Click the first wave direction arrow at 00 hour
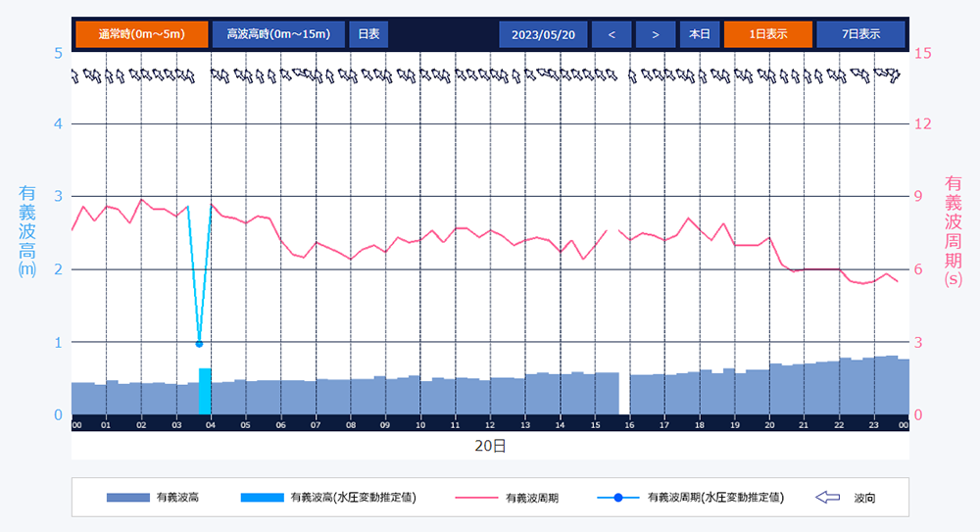The height and width of the screenshot is (532, 980). point(74,75)
